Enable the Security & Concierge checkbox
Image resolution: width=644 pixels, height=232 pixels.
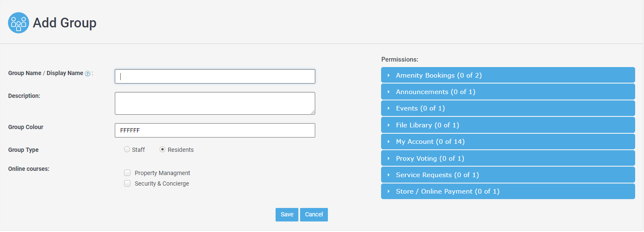tap(127, 183)
